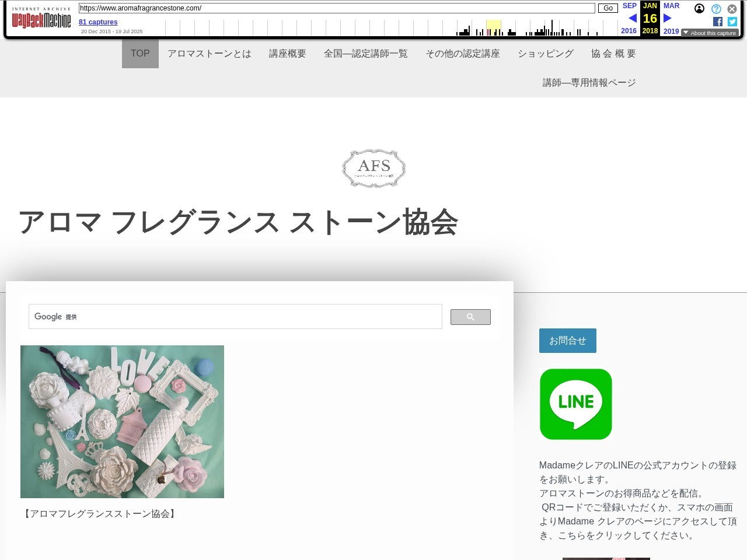Close the Wayback toolbar with X icon
The width and height of the screenshot is (747, 560).
pyautogui.click(x=732, y=9)
